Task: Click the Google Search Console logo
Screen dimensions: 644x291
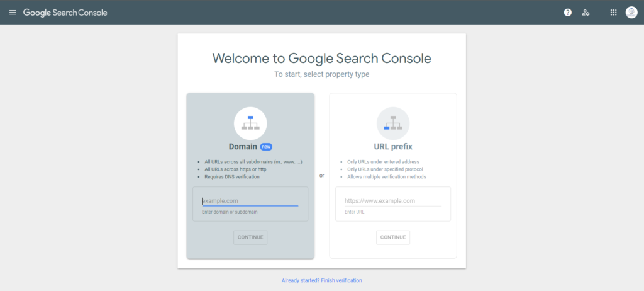Action: click(x=65, y=13)
